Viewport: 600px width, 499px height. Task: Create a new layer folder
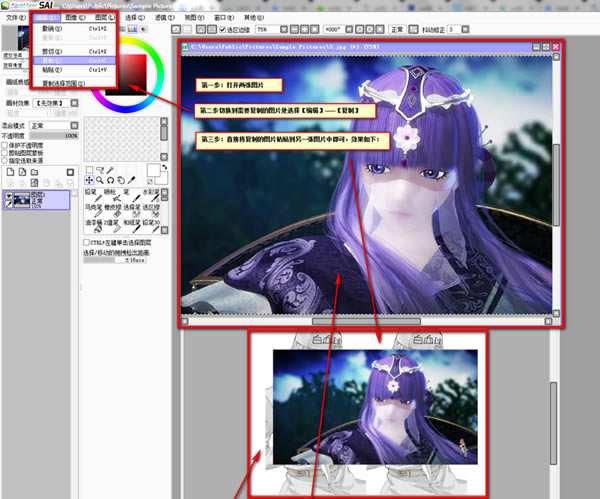[x=34, y=172]
